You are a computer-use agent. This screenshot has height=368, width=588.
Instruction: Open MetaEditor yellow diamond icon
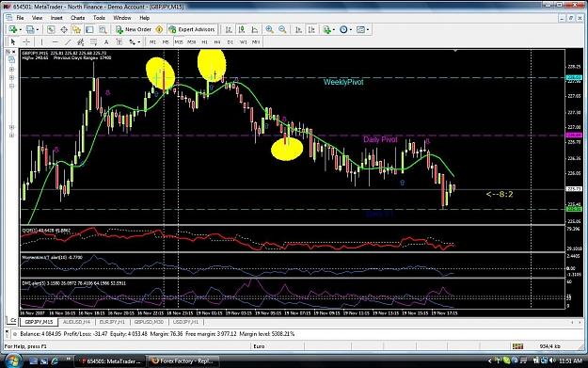coord(159,29)
